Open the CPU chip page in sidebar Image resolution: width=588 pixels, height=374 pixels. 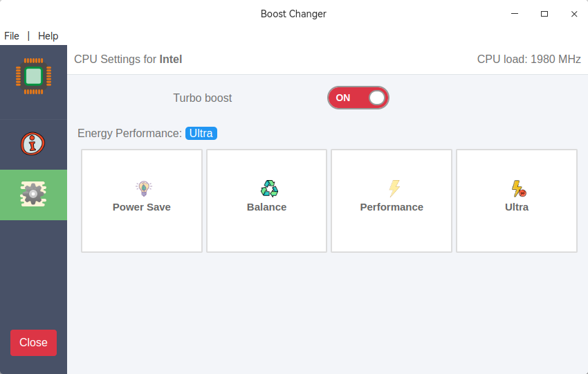[x=33, y=75]
